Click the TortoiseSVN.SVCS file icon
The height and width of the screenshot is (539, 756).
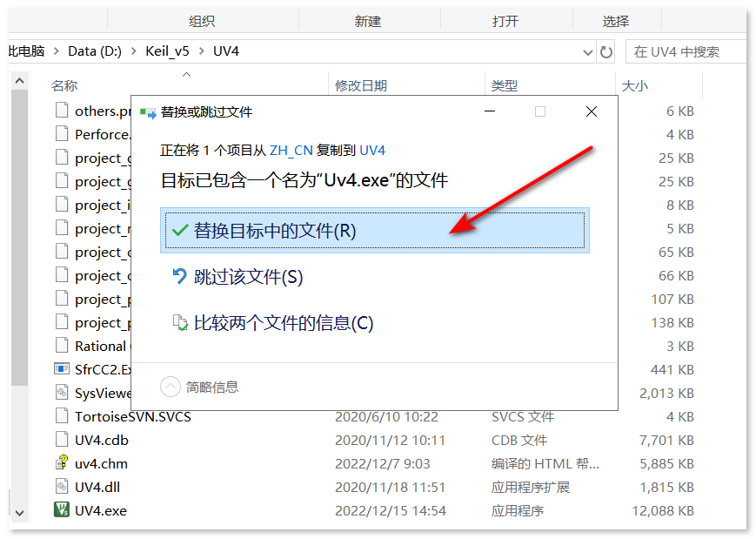pos(62,416)
